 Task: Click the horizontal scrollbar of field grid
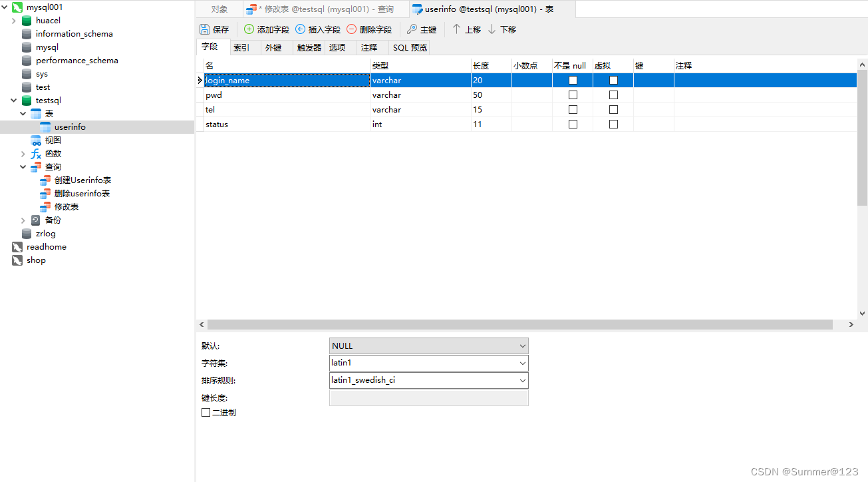coord(519,325)
